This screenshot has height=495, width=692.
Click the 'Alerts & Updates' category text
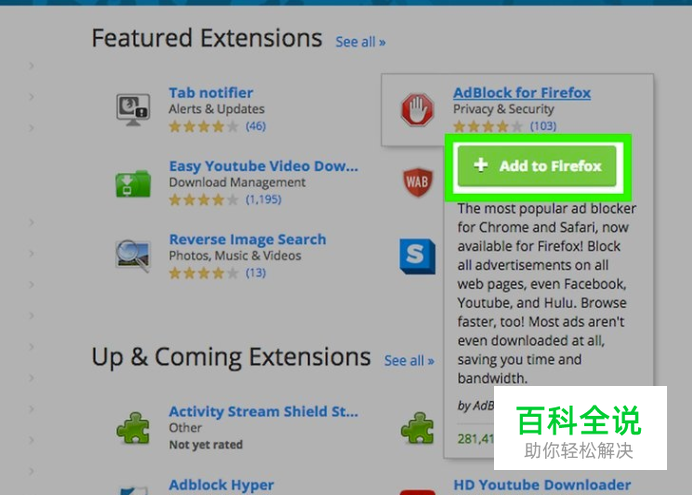[x=217, y=109]
